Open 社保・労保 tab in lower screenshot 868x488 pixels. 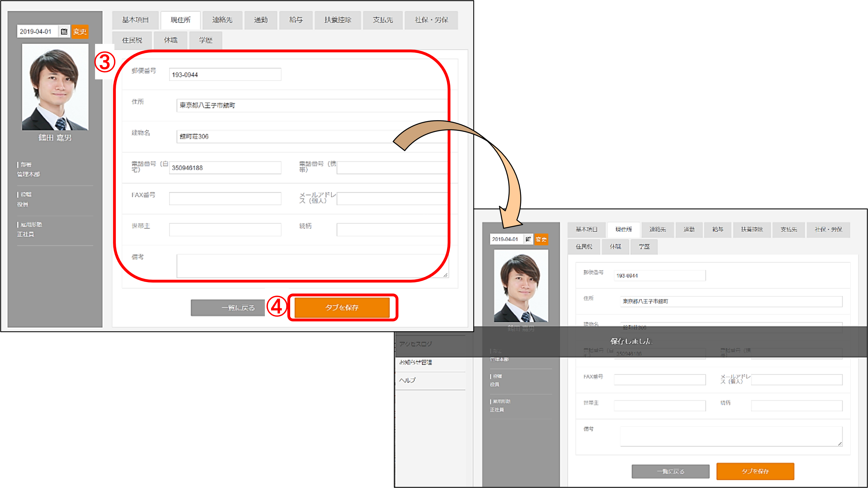tap(828, 230)
